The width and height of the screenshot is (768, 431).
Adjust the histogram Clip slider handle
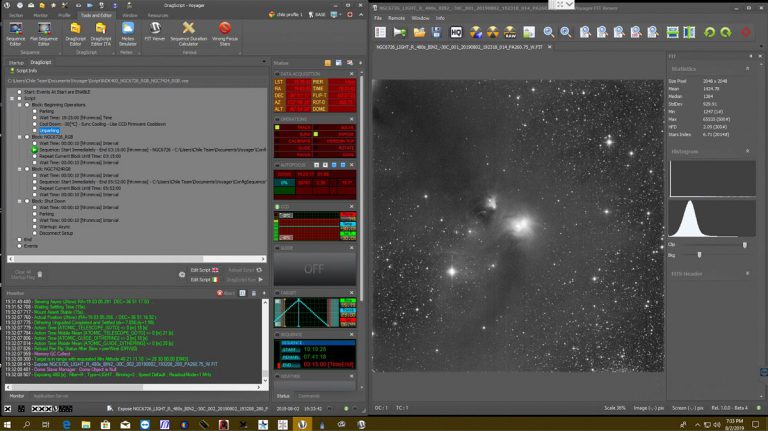(745, 244)
